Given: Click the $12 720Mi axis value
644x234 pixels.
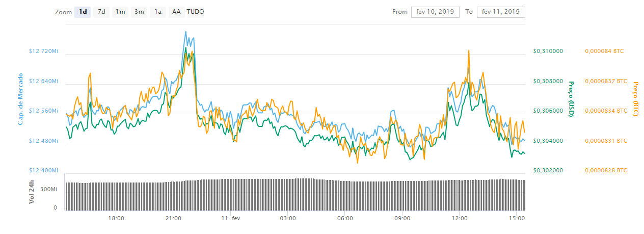Looking at the screenshot, I should 44,51.
